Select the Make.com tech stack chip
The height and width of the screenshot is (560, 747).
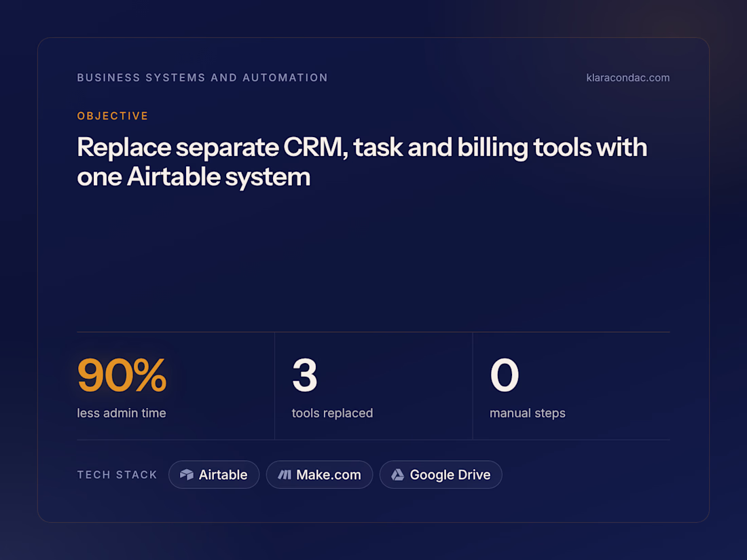pyautogui.click(x=319, y=474)
